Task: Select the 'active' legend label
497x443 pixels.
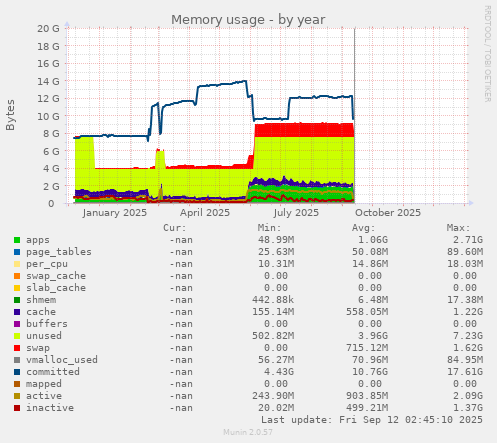Action: click(44, 396)
